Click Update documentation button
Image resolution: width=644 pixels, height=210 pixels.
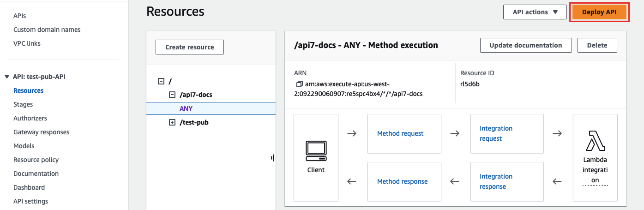tap(526, 45)
